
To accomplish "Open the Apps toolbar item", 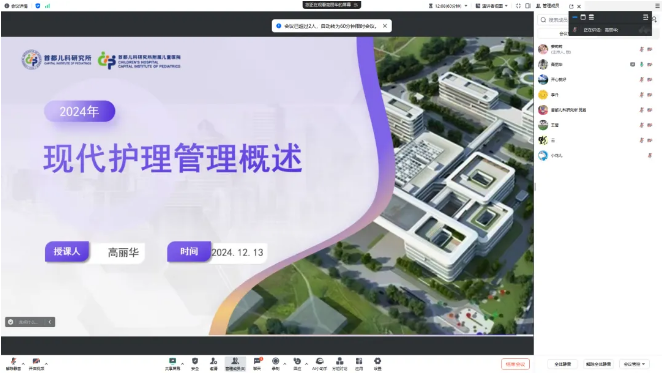I will point(359,363).
